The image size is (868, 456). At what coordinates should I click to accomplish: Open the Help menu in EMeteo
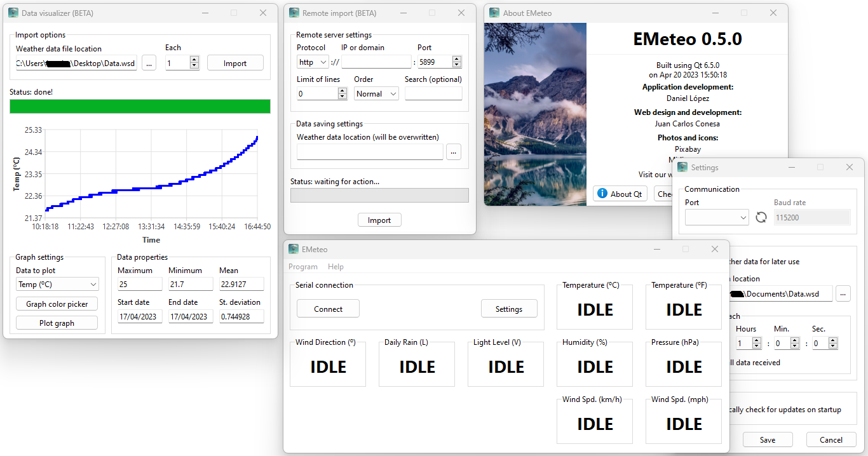point(336,267)
